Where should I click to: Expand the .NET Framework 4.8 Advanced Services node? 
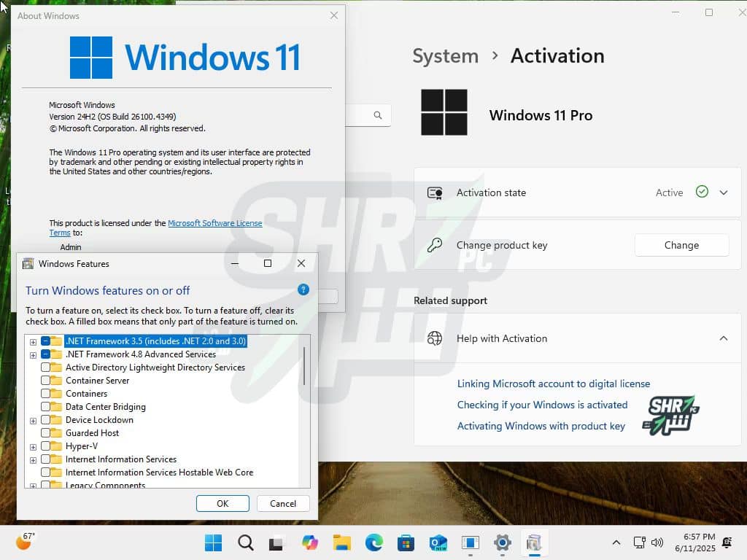33,355
